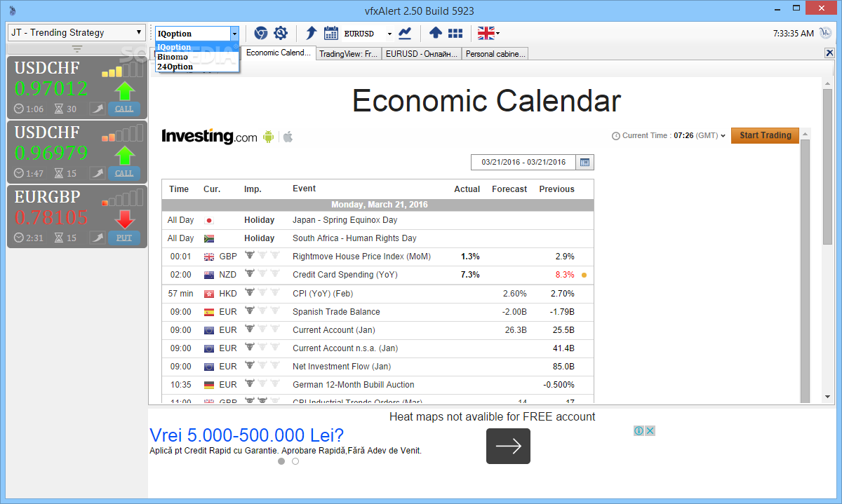Click the Apple icon next to Investing.com
This screenshot has height=504, width=842.
[x=288, y=137]
